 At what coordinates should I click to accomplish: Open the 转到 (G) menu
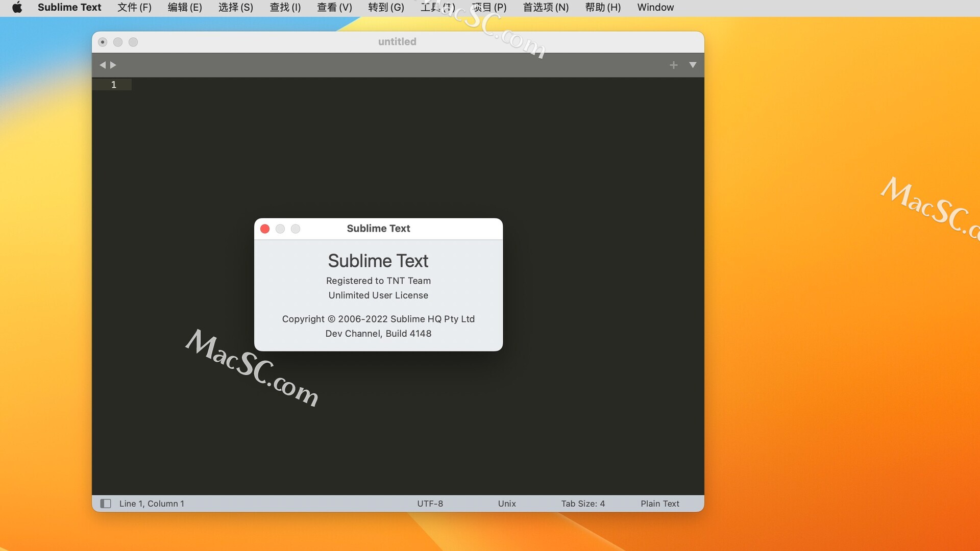coord(386,7)
